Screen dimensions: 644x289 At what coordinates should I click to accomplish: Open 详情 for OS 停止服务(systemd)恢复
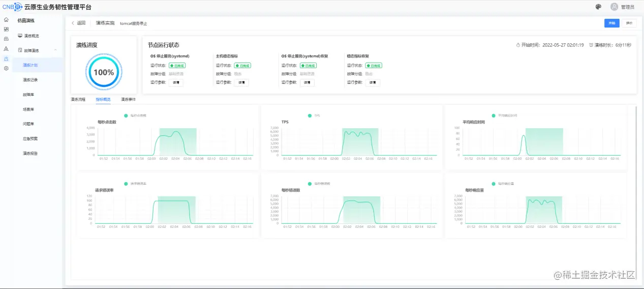coord(307,82)
